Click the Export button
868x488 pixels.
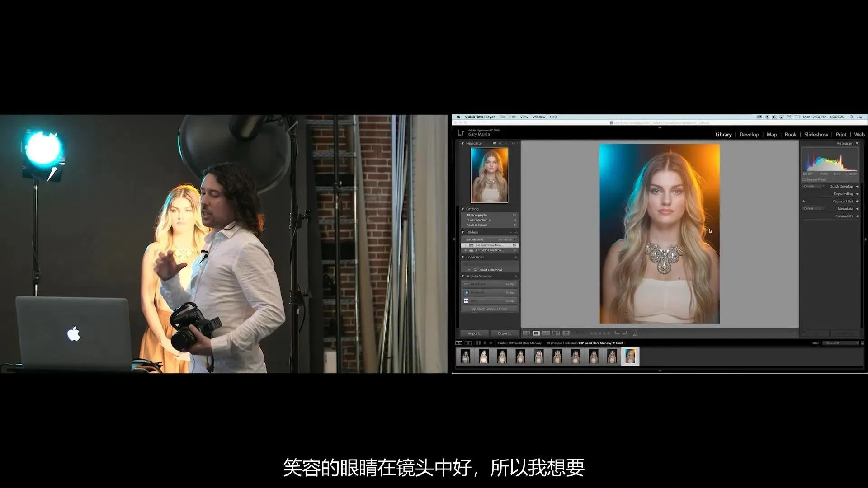tap(504, 333)
